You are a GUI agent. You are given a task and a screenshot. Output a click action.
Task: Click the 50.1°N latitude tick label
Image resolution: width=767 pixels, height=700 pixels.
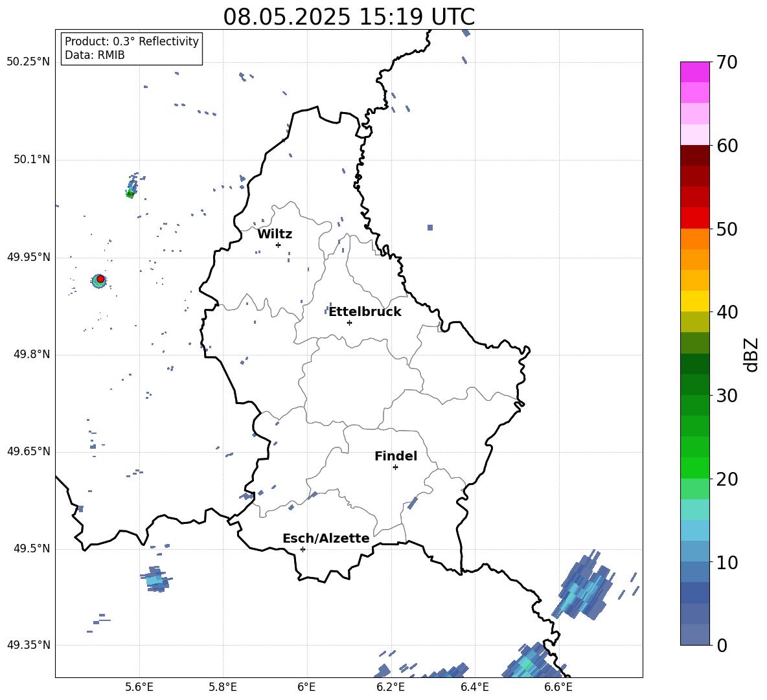32,159
